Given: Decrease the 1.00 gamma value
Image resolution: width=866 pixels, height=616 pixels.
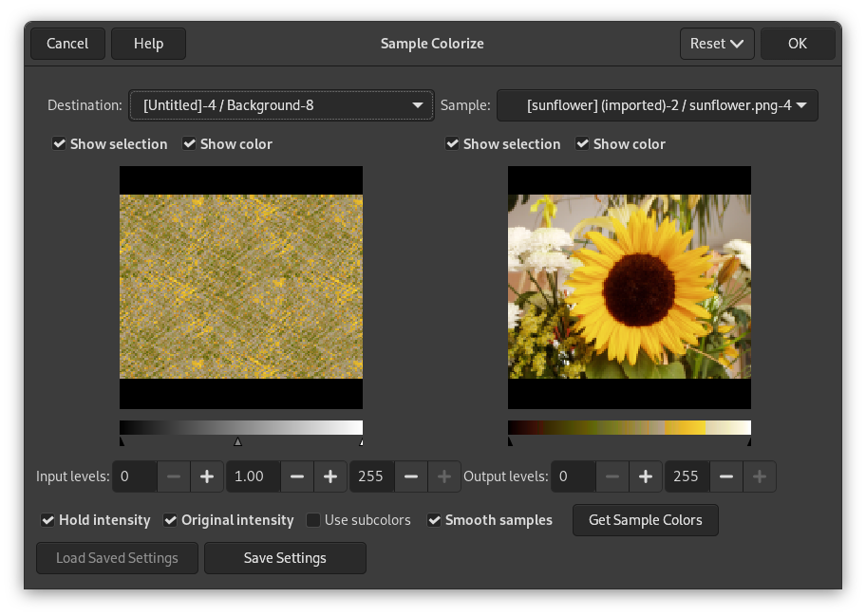Looking at the screenshot, I should pyautogui.click(x=297, y=476).
